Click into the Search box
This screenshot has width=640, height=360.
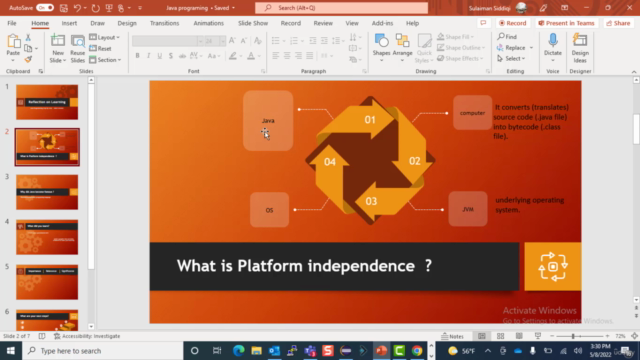341,8
